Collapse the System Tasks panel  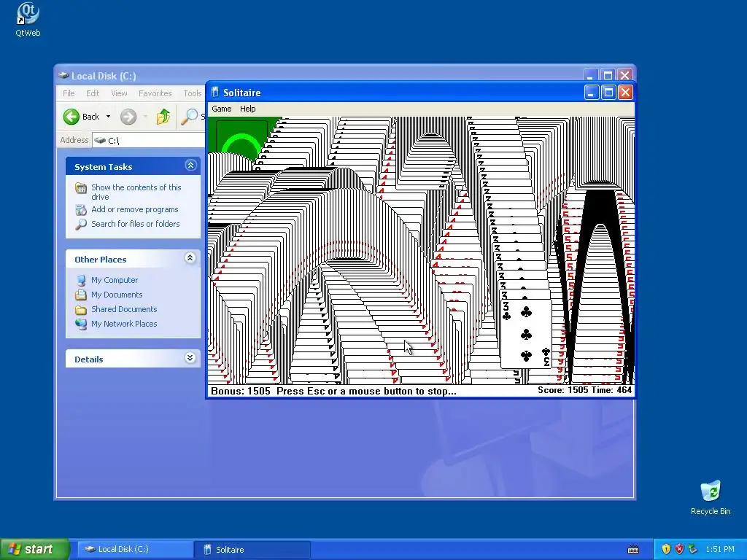coord(190,166)
